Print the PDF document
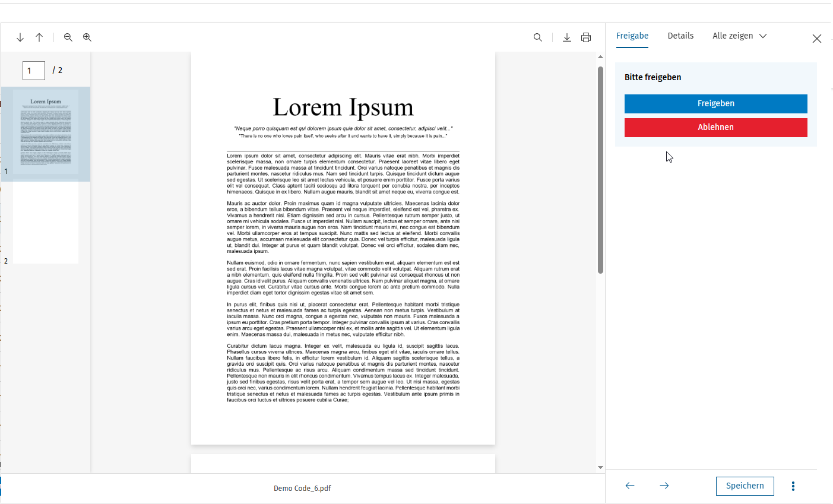 [586, 37]
